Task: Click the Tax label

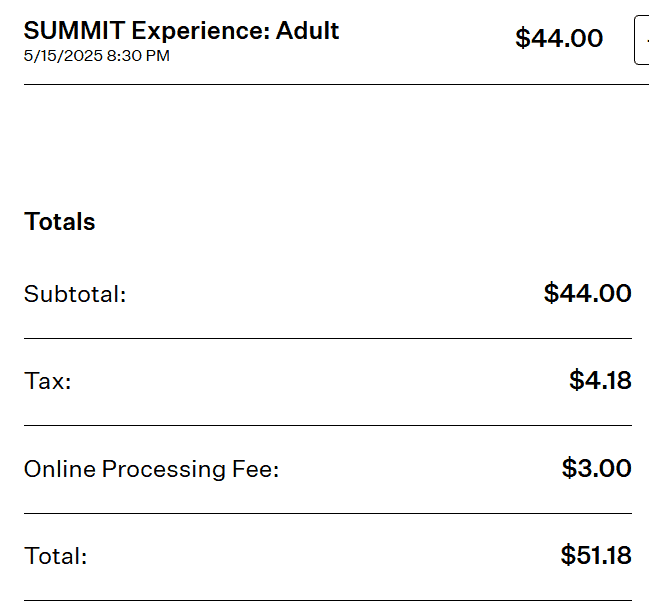Action: pos(48,381)
